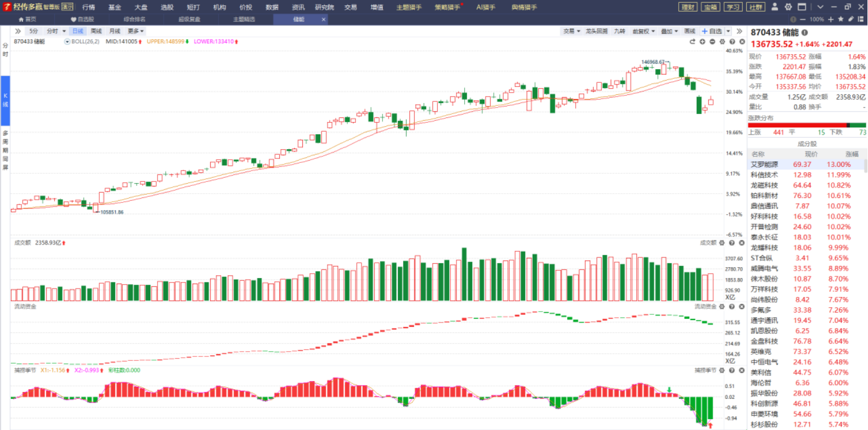This screenshot has width=868, height=430.
Task: Open the 选股 menu in top bar
Action: click(167, 7)
